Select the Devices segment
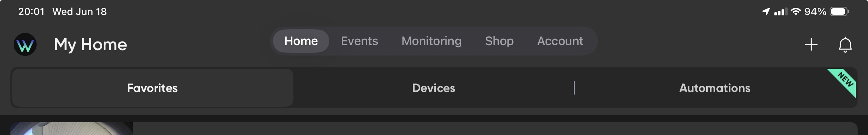Viewport: 868px width, 135px height. point(434,88)
